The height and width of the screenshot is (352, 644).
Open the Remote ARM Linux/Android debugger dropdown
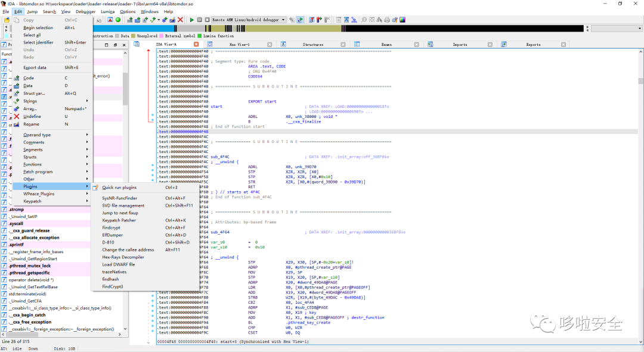[283, 20]
